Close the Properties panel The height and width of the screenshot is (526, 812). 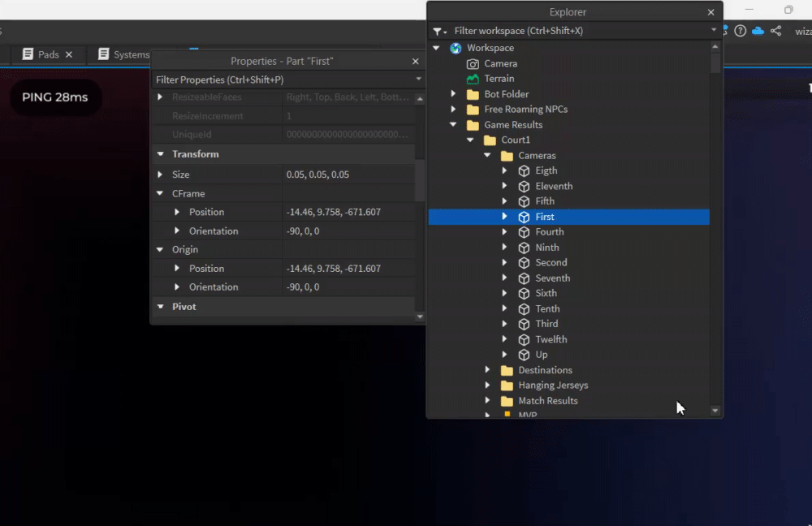click(415, 62)
